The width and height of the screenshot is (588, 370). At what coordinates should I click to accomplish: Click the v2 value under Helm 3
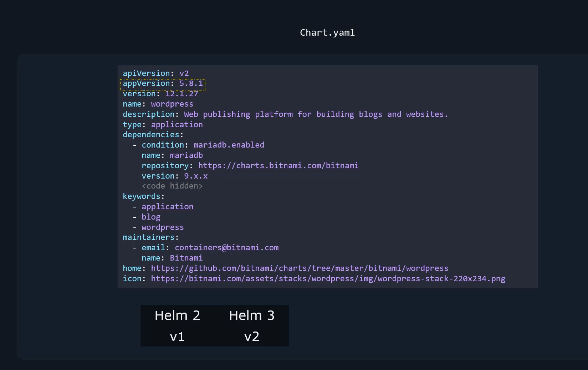tap(252, 337)
